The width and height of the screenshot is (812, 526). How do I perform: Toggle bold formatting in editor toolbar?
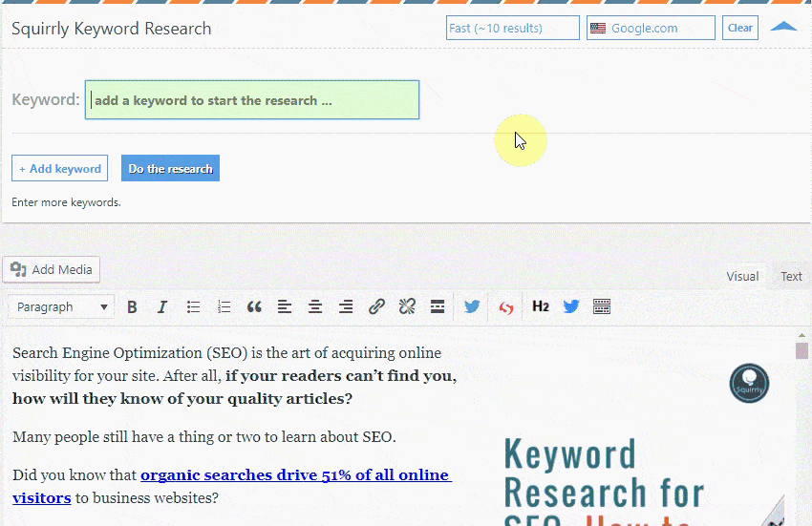coord(132,307)
